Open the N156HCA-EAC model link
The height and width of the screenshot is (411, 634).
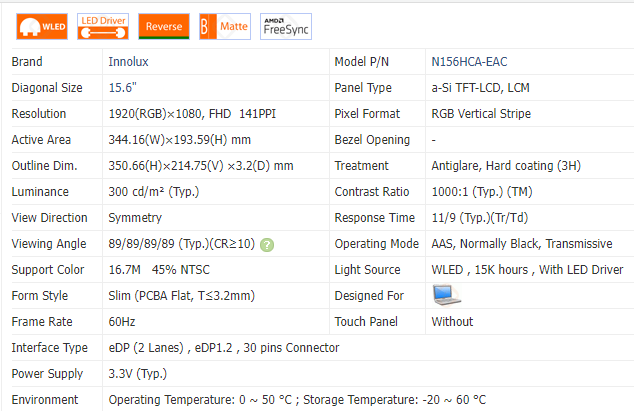pos(469,62)
